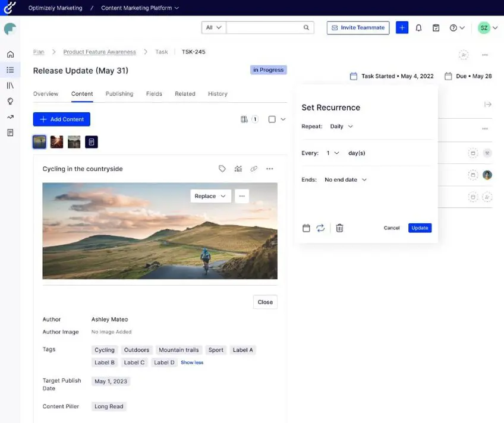This screenshot has height=423, width=504.
Task: Open the Ends No end date dropdown
Action: tap(345, 179)
